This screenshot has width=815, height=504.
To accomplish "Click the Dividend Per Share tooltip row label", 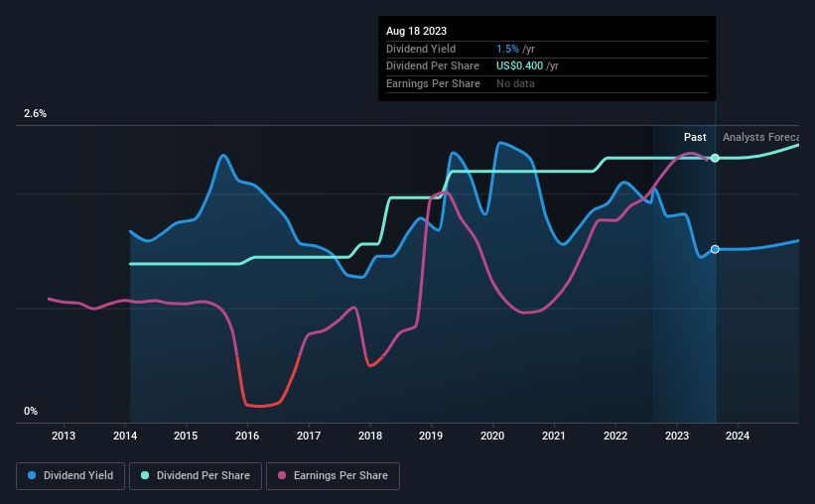I will coord(433,66).
